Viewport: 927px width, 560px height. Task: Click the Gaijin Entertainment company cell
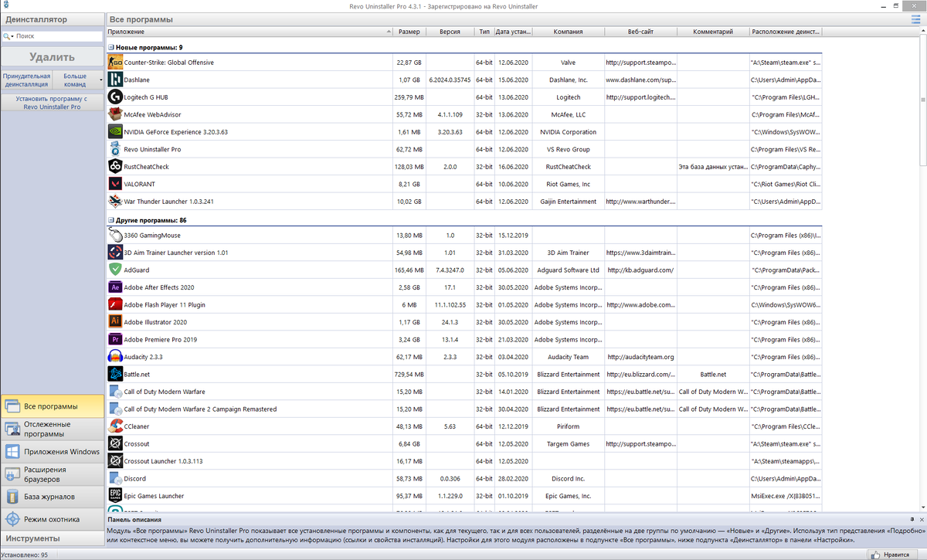[568, 202]
